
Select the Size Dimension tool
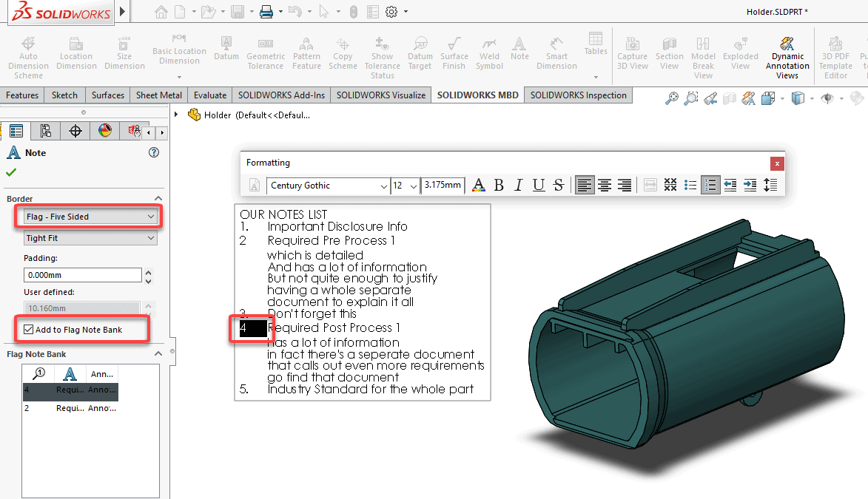124,53
